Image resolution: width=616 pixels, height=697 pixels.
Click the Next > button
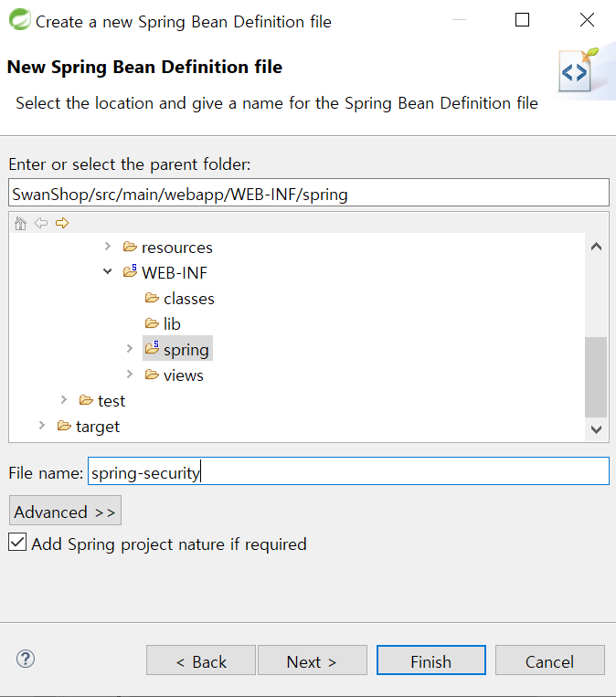click(313, 660)
